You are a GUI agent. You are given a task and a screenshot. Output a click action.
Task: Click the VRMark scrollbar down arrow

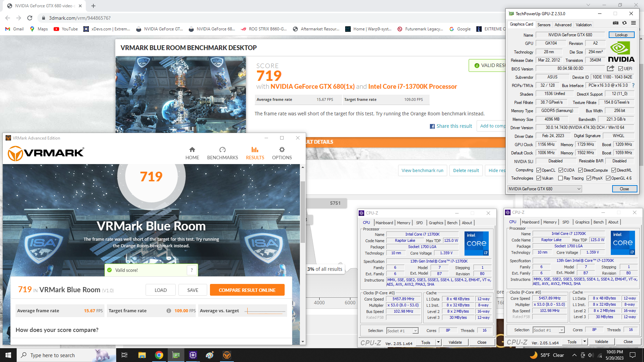coord(303,342)
